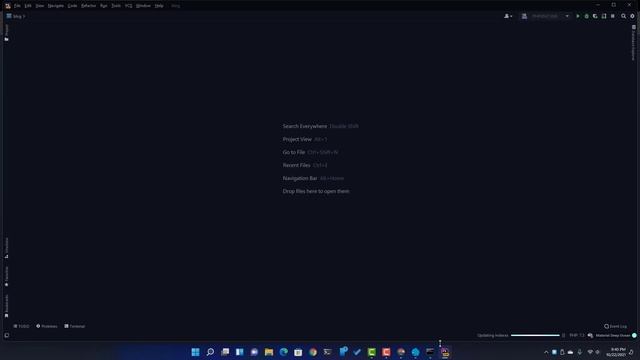This screenshot has width=640, height=360.
Task: Click the PhpStorm taskbar icon
Action: click(x=445, y=352)
